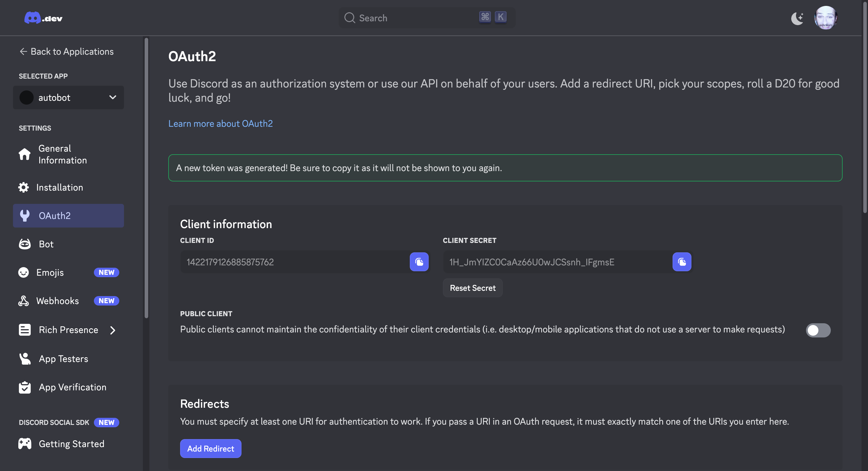868x471 pixels.
Task: Click the OAuth2 page heading
Action: point(192,56)
